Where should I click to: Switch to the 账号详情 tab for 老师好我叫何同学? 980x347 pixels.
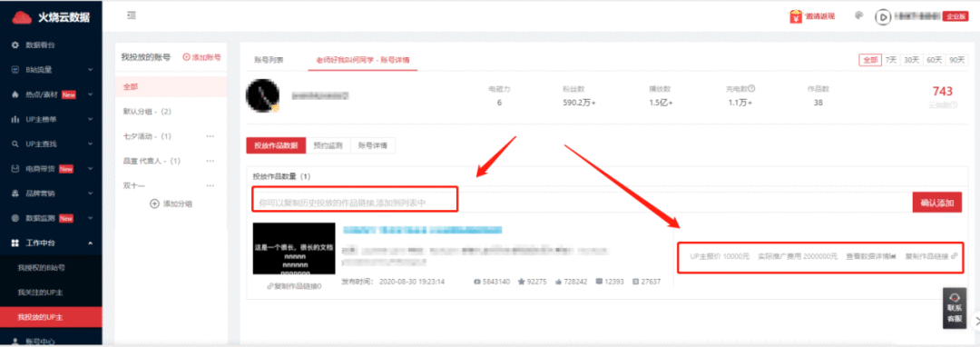click(362, 60)
